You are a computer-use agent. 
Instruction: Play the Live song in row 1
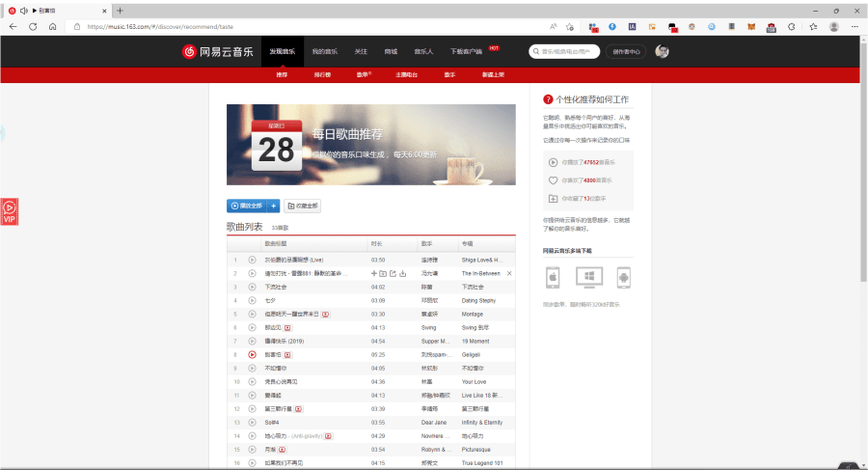coord(252,260)
